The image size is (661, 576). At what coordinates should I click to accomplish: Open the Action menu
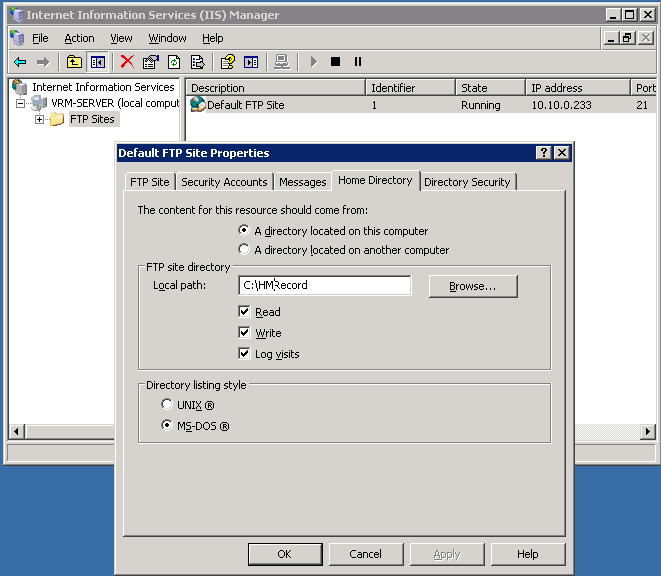click(79, 38)
